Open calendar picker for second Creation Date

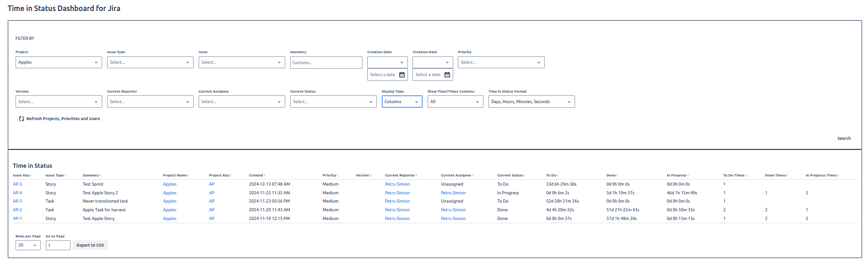[447, 75]
